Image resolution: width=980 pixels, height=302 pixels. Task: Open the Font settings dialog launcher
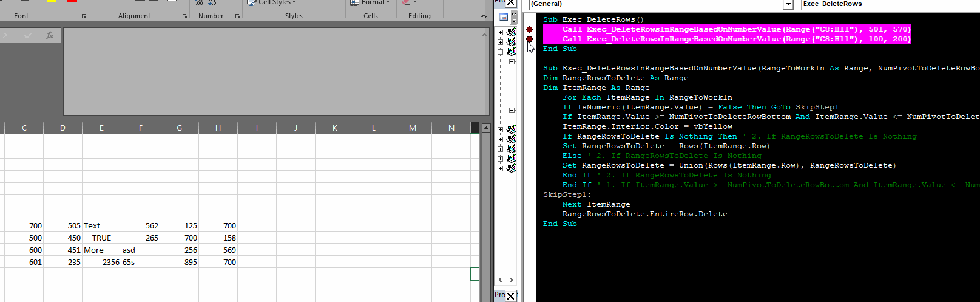tap(84, 16)
